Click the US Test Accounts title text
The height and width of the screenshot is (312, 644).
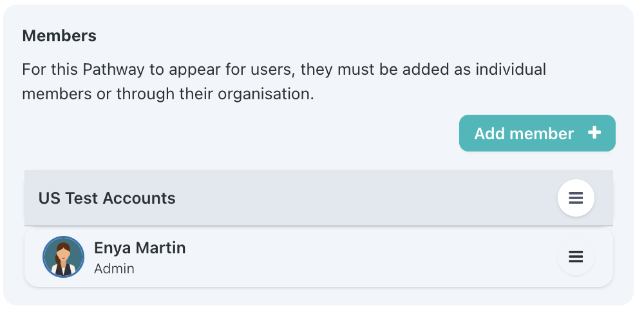[107, 198]
